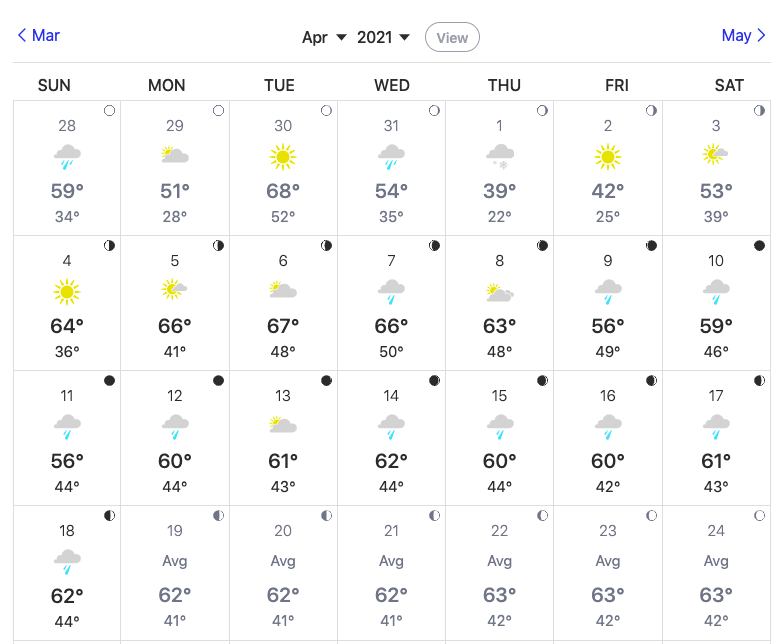Click the sunny icon on March 30
The height and width of the screenshot is (644, 783).
tap(283, 156)
